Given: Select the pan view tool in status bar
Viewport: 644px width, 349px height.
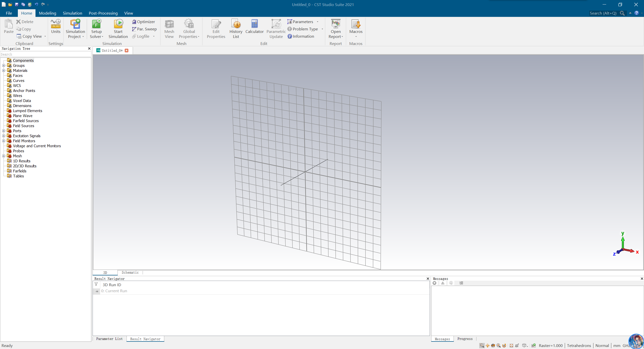Looking at the screenshot, I should [488, 345].
